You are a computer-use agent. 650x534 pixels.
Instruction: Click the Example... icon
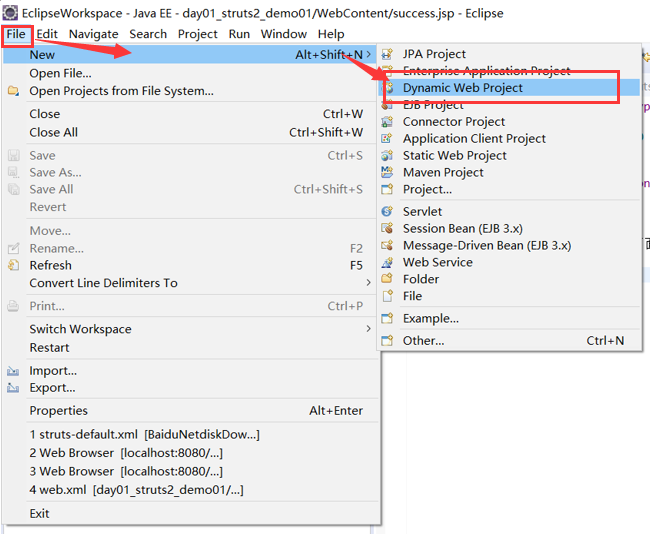tap(387, 318)
